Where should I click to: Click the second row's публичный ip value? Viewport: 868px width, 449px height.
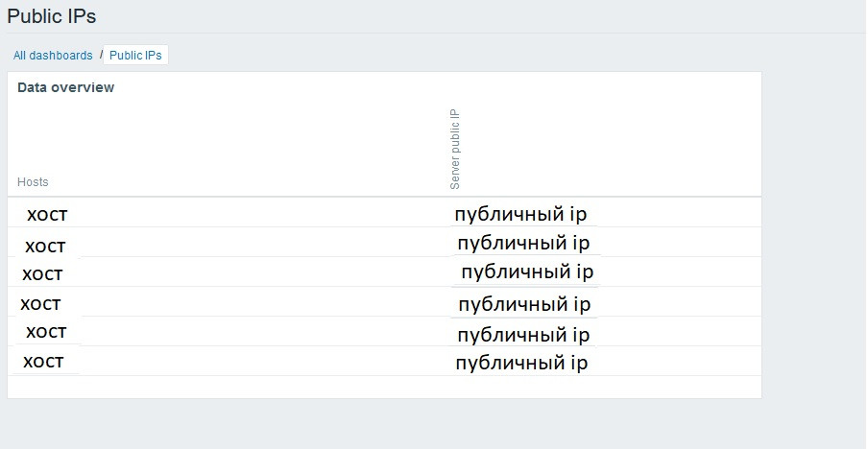pos(523,243)
